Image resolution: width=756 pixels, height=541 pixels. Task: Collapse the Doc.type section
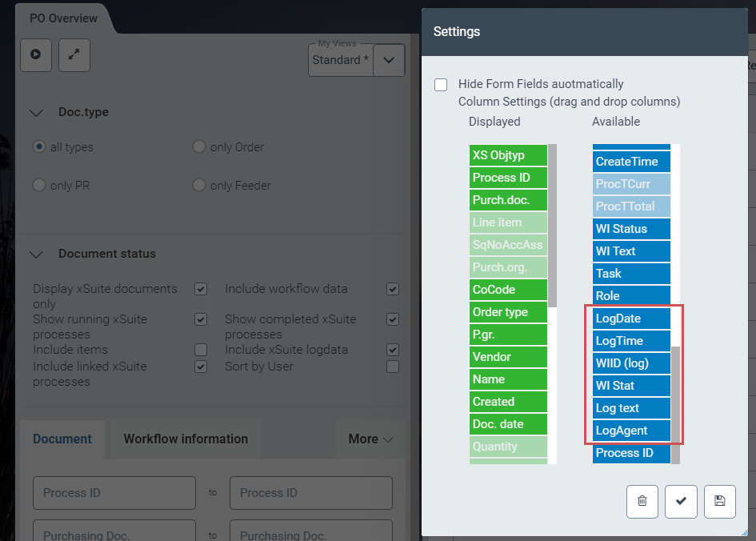pyautogui.click(x=36, y=113)
